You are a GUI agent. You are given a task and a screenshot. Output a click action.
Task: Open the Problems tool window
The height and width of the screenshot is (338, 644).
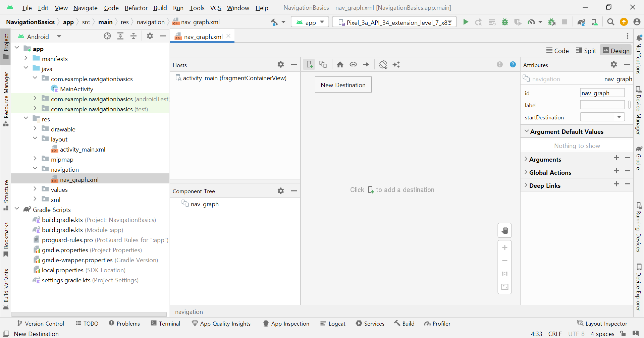point(124,323)
